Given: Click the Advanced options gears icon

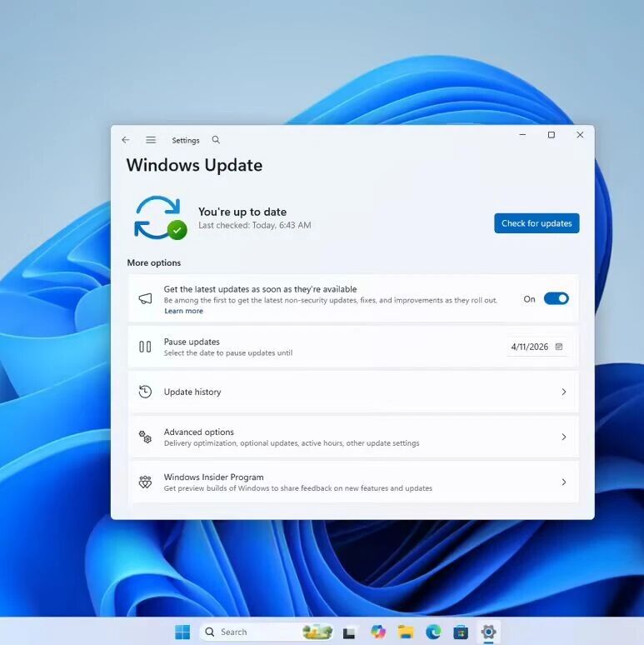Looking at the screenshot, I should pyautogui.click(x=145, y=437).
